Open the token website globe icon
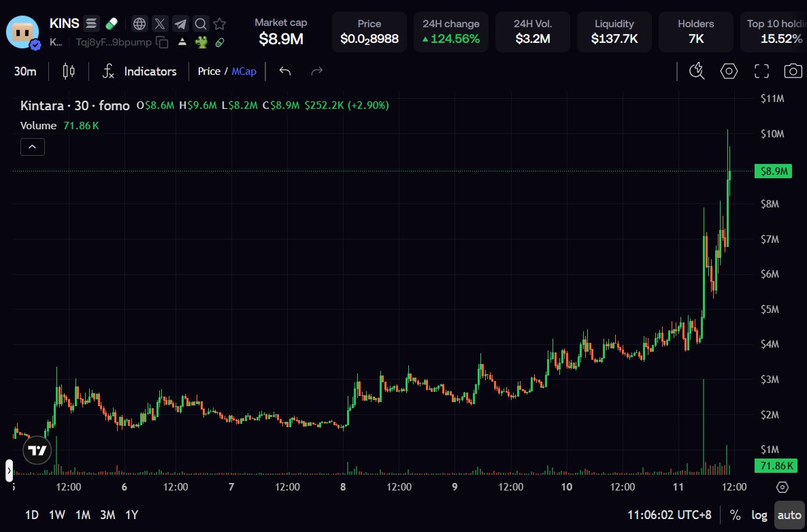 click(139, 24)
